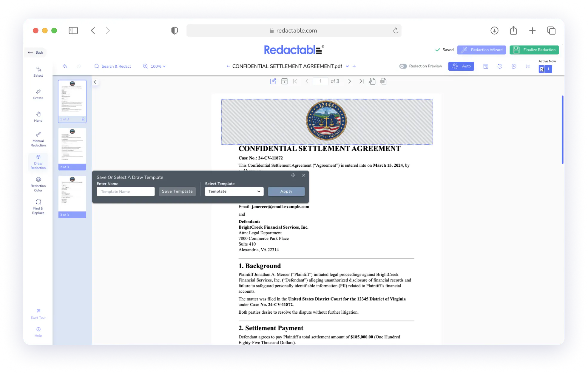Viewport: 588px width, 373px height.
Task: Click Finalize Redaction
Action: [x=534, y=50]
